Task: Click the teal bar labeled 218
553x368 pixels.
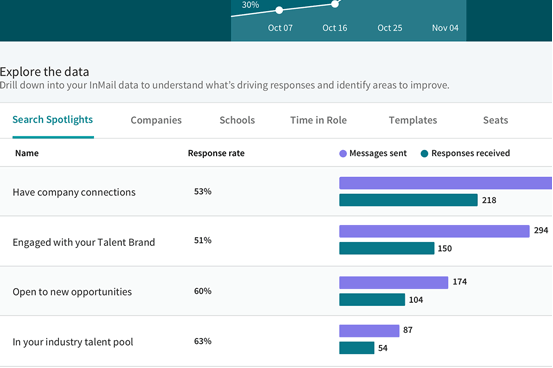Action: pos(408,200)
